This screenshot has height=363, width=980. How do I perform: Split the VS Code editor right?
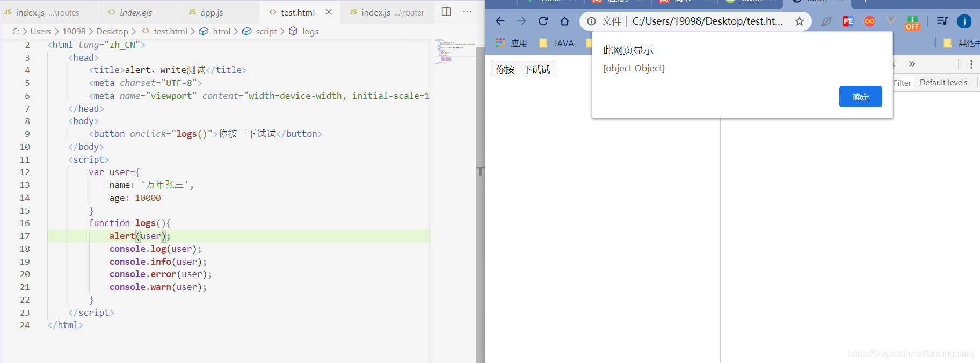pos(446,11)
